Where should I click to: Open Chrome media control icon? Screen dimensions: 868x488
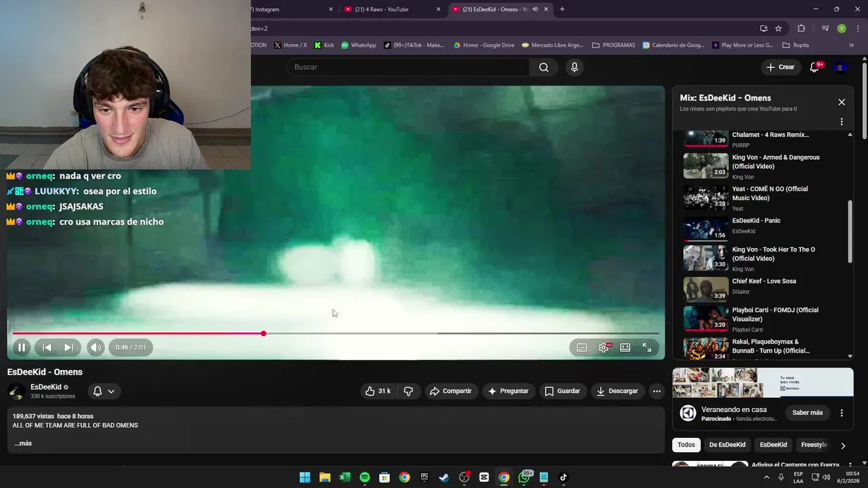[x=825, y=28]
